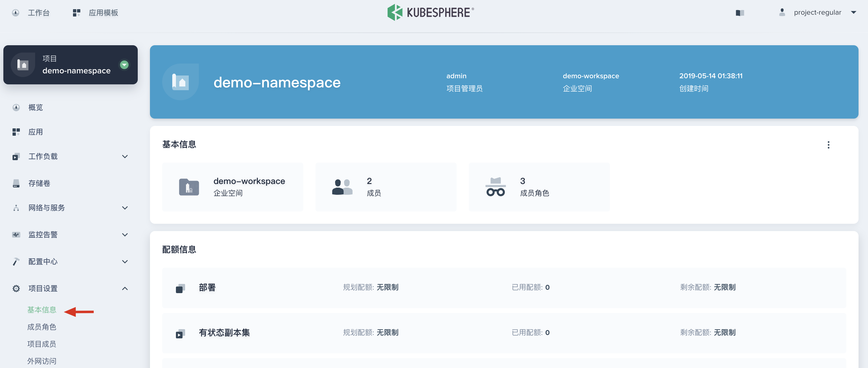Click the 项目设置 gear icon
The width and height of the screenshot is (868, 368).
click(x=16, y=289)
